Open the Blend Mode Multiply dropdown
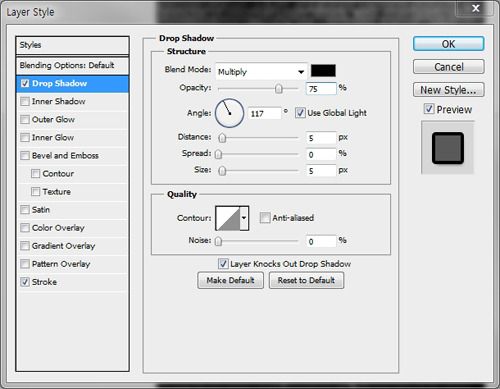Viewport: 500px width, 389px height. click(x=261, y=71)
